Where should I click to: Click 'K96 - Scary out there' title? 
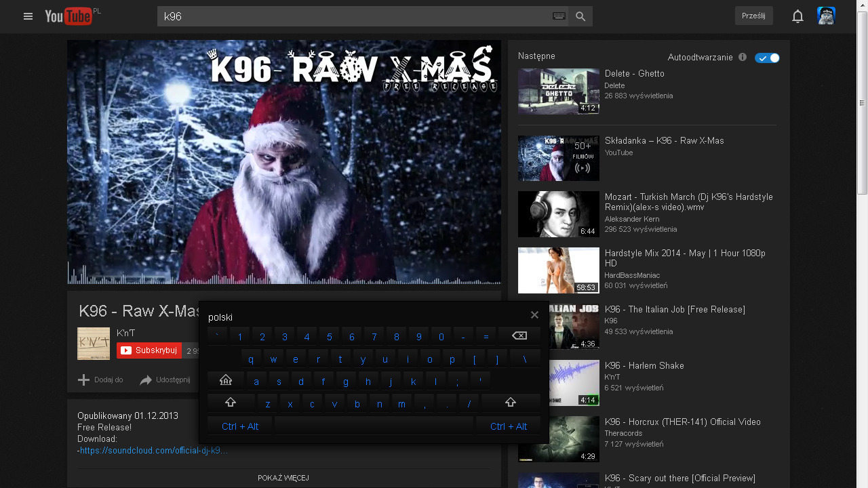(680, 478)
